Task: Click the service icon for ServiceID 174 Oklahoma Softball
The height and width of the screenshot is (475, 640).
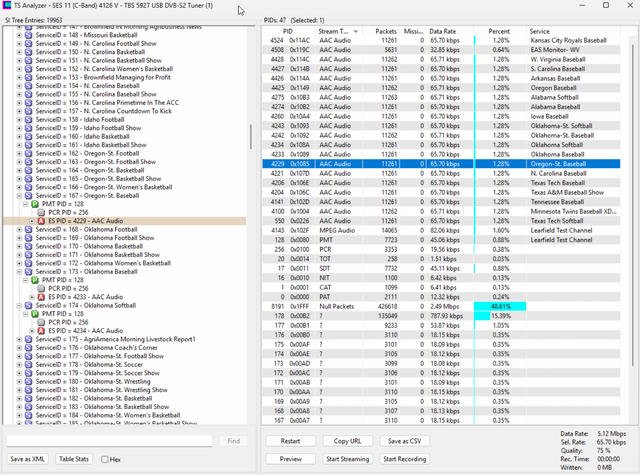Action: [x=29, y=305]
